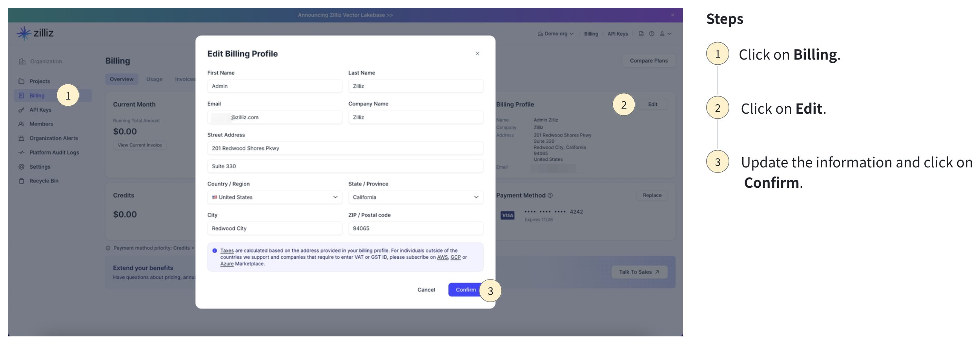Click the Last Name input field
Image resolution: width=980 pixels, height=345 pixels.
(416, 86)
